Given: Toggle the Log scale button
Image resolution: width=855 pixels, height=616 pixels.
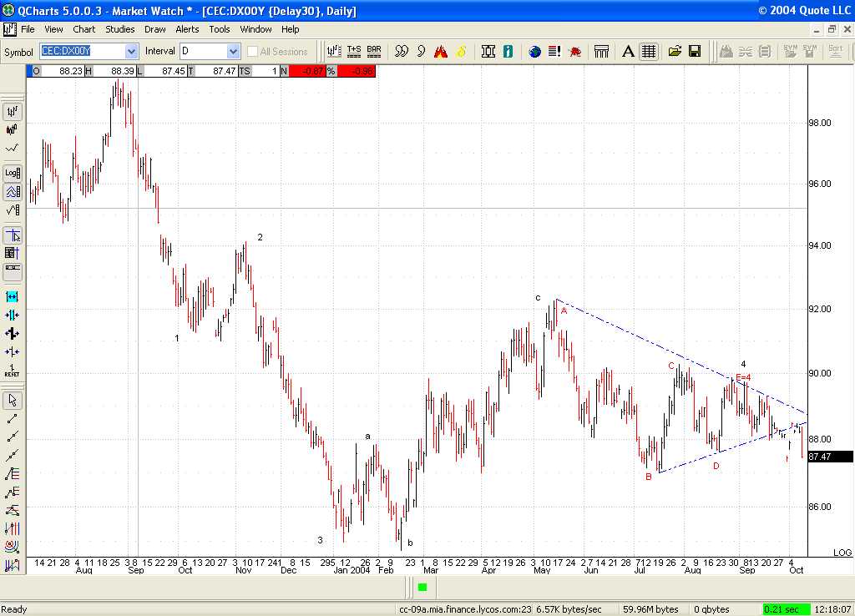Looking at the screenshot, I should (12, 174).
